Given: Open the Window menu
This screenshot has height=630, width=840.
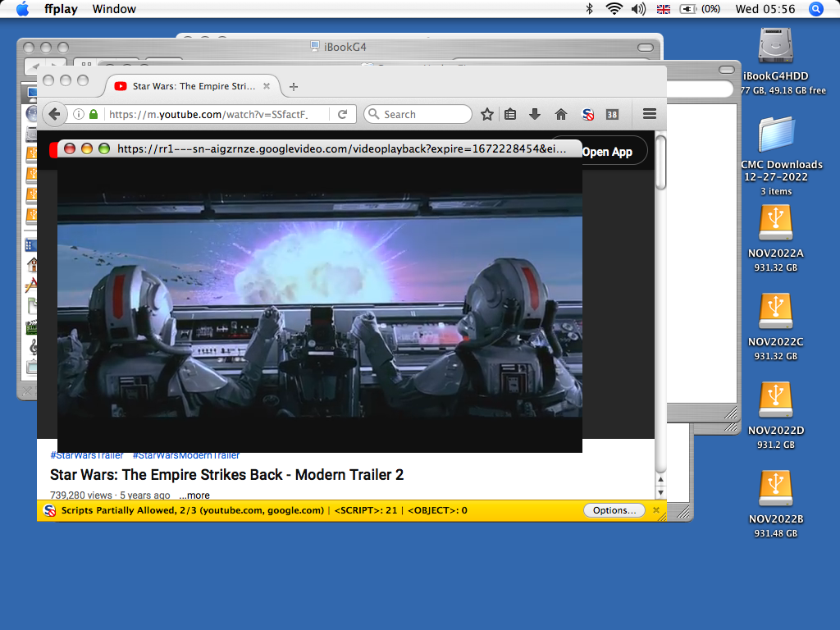Looking at the screenshot, I should 114,9.
